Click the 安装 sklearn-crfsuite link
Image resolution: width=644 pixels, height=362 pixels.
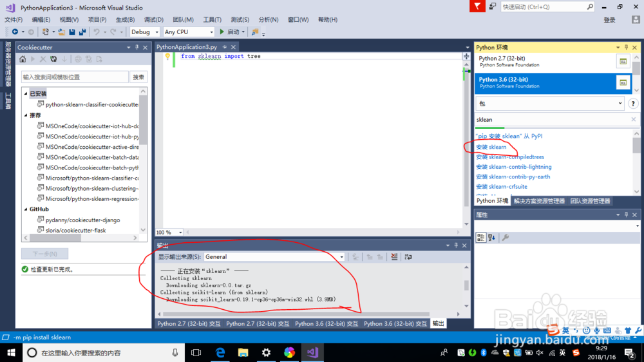(x=502, y=187)
